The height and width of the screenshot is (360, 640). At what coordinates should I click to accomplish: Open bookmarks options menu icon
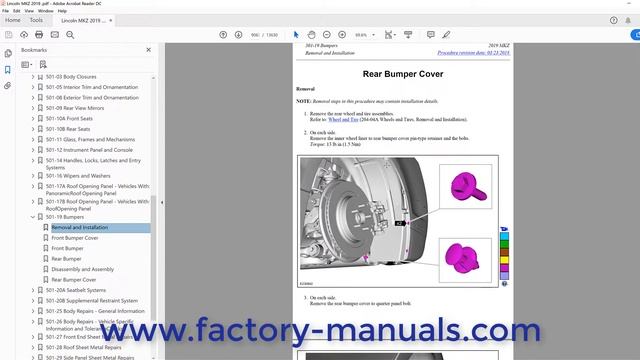(x=27, y=64)
